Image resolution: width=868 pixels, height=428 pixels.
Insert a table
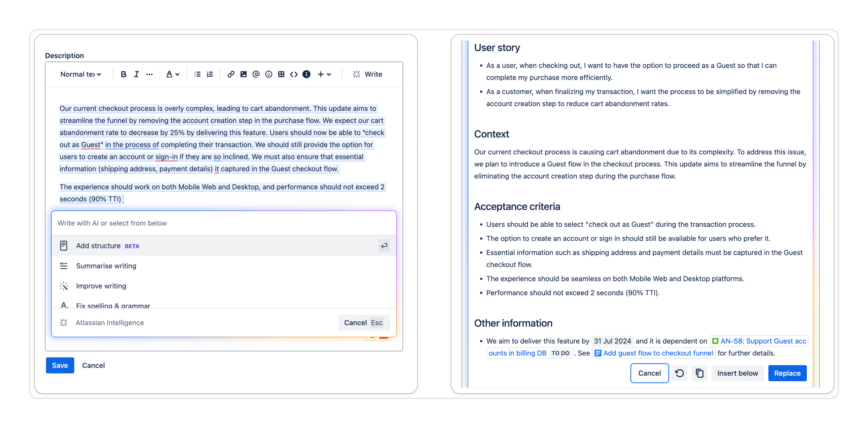coord(281,74)
